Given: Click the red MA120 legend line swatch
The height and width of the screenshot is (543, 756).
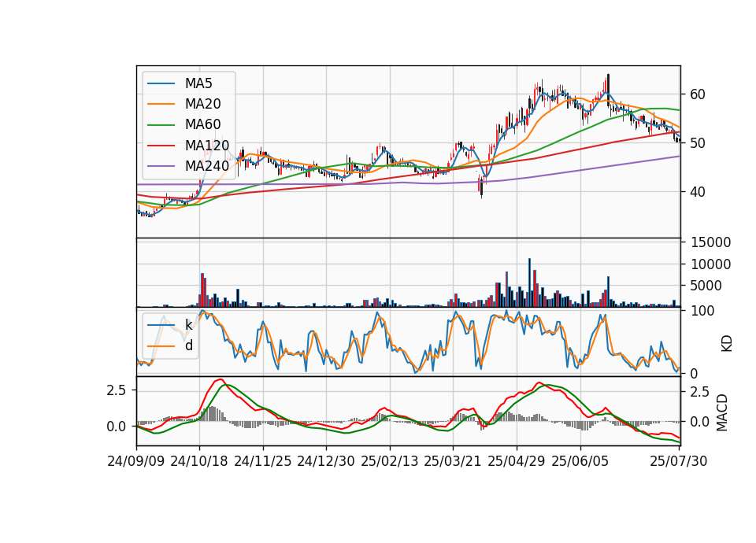Looking at the screenshot, I should [x=161, y=146].
